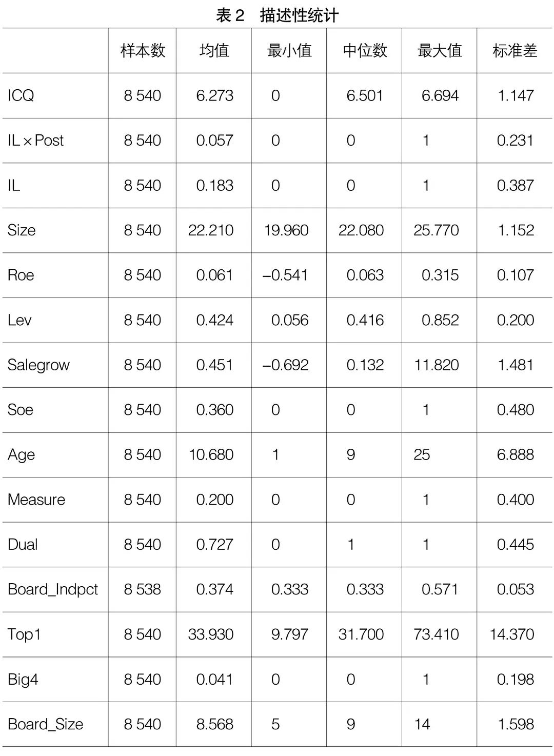The height and width of the screenshot is (756, 554).
Task: Select the Size mean value 22.210
Action: pyautogui.click(x=211, y=230)
